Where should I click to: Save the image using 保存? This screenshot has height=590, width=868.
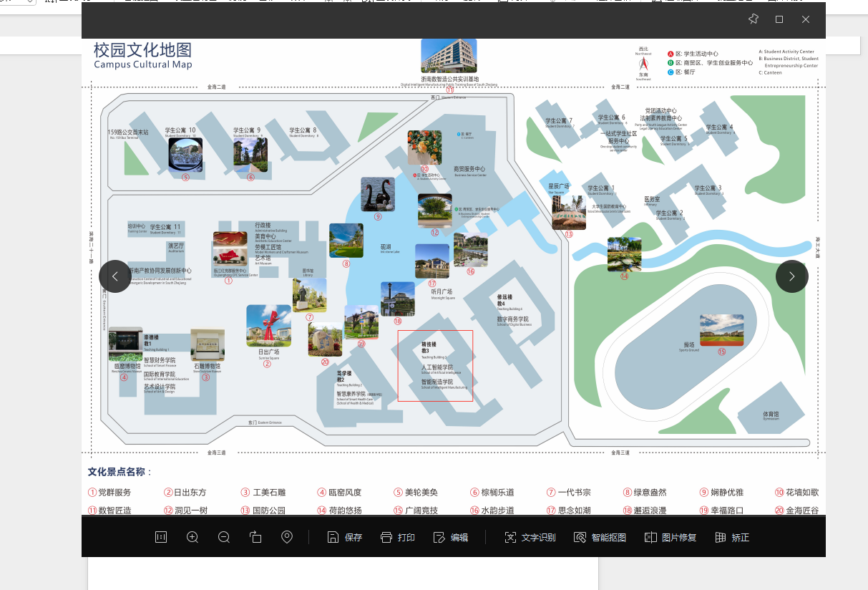[344, 537]
